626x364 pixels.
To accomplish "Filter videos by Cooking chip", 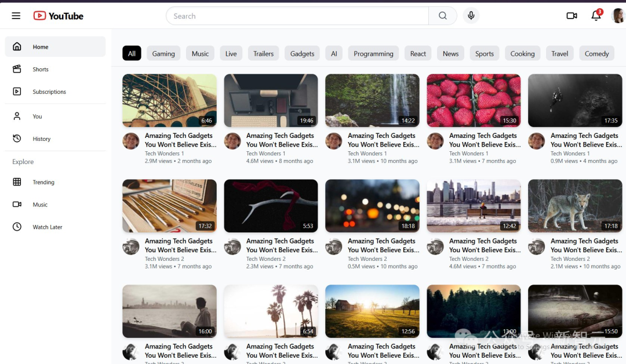I will (522, 53).
